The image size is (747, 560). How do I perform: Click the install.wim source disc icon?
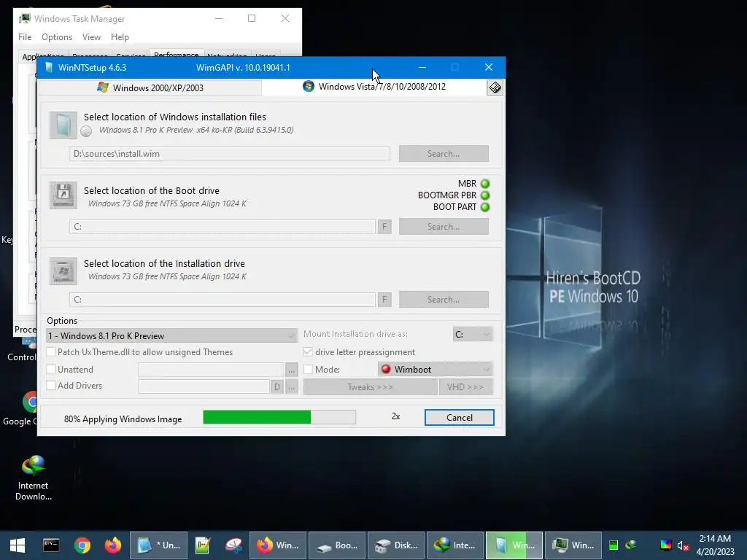click(x=63, y=125)
